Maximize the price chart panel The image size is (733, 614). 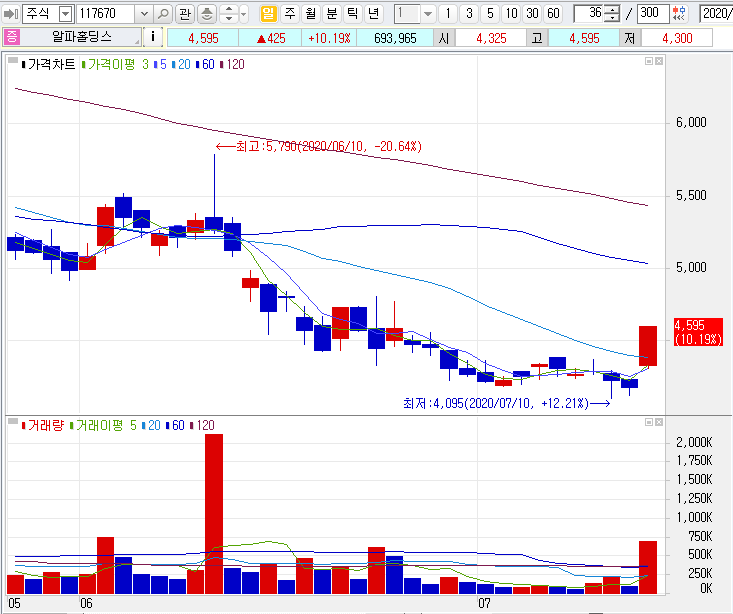click(x=649, y=61)
